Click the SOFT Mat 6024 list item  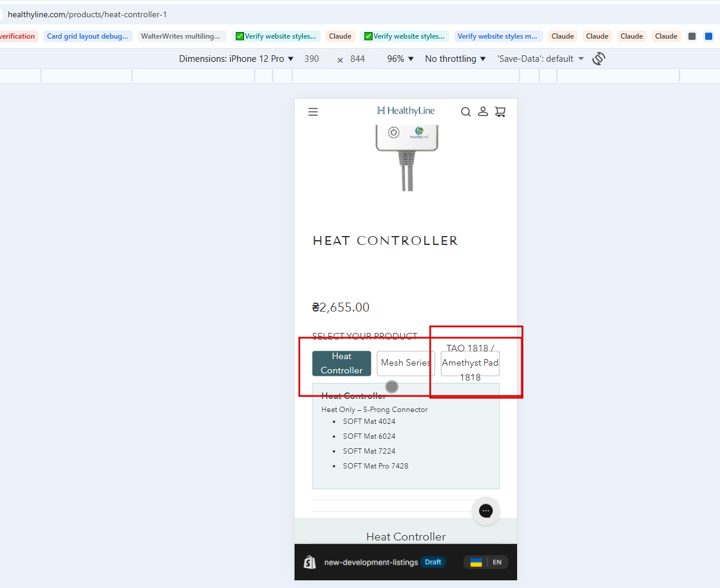tap(369, 436)
